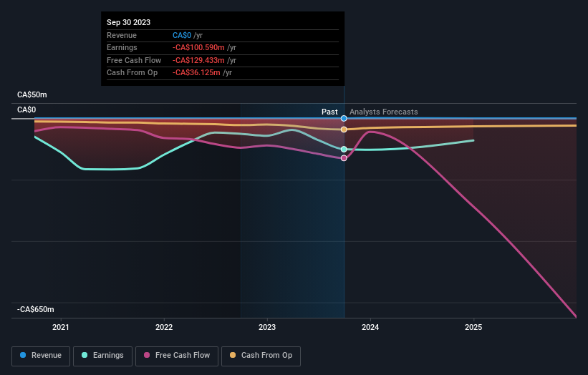588x375 pixels.
Task: Click the pink Free Cash Flow data point
Action: tap(344, 158)
